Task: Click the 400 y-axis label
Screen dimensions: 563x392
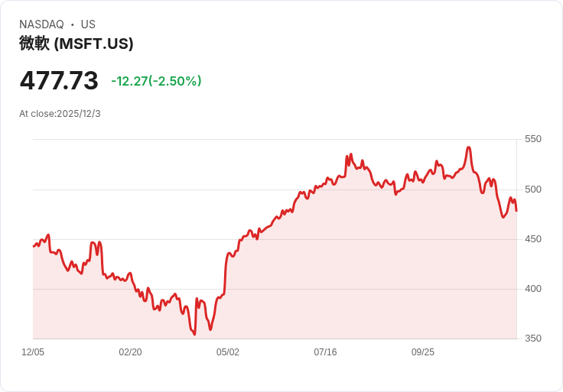Action: [533, 289]
